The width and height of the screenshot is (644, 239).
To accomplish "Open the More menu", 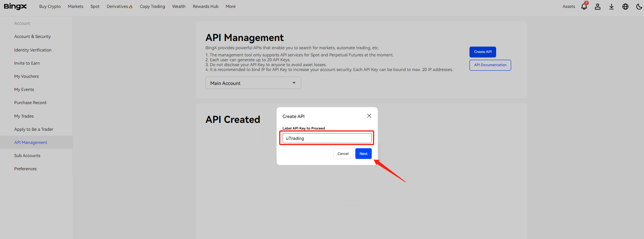I will point(231,6).
